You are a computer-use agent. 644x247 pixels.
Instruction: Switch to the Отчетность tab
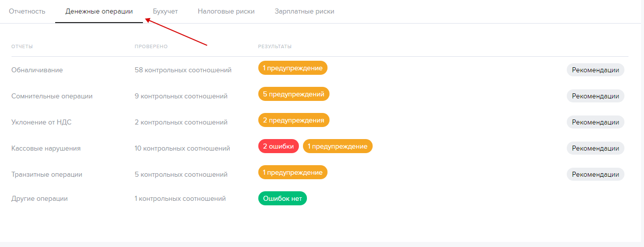pyautogui.click(x=27, y=12)
